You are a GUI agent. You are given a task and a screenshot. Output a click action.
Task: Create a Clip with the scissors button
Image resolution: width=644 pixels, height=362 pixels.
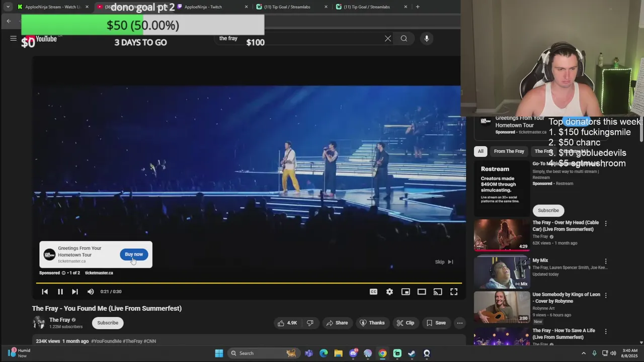[405, 323]
